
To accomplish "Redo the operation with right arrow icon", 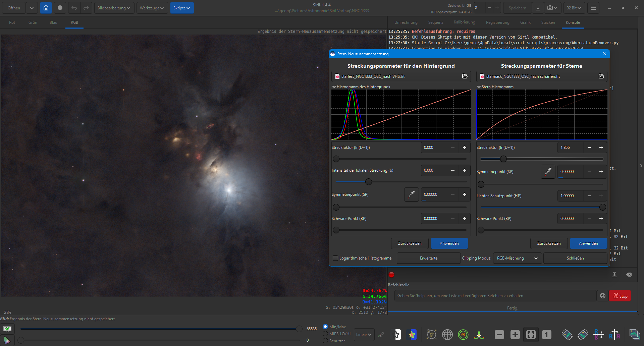I will pyautogui.click(x=86, y=8).
